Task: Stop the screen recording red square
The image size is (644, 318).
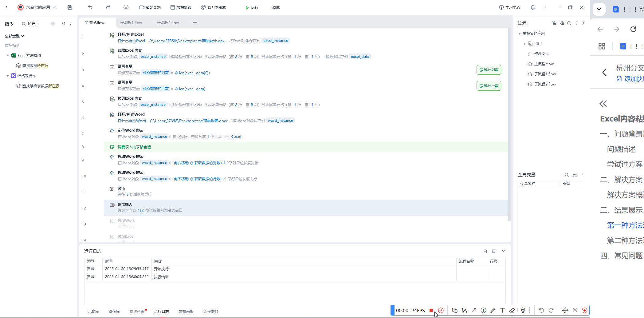Action: (x=431, y=310)
